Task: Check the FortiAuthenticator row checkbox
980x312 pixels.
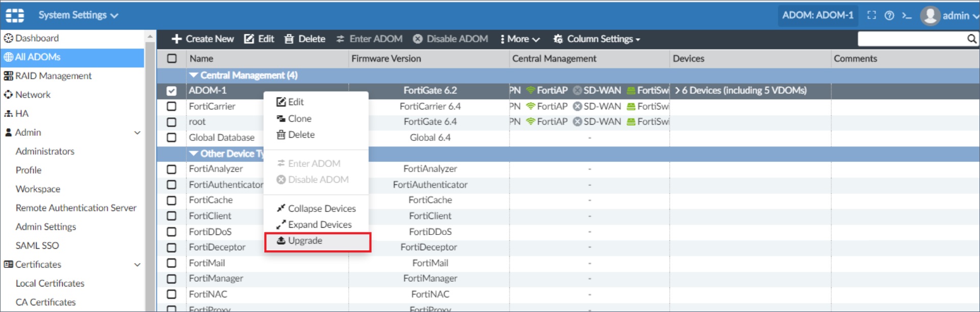Action: [x=172, y=185]
